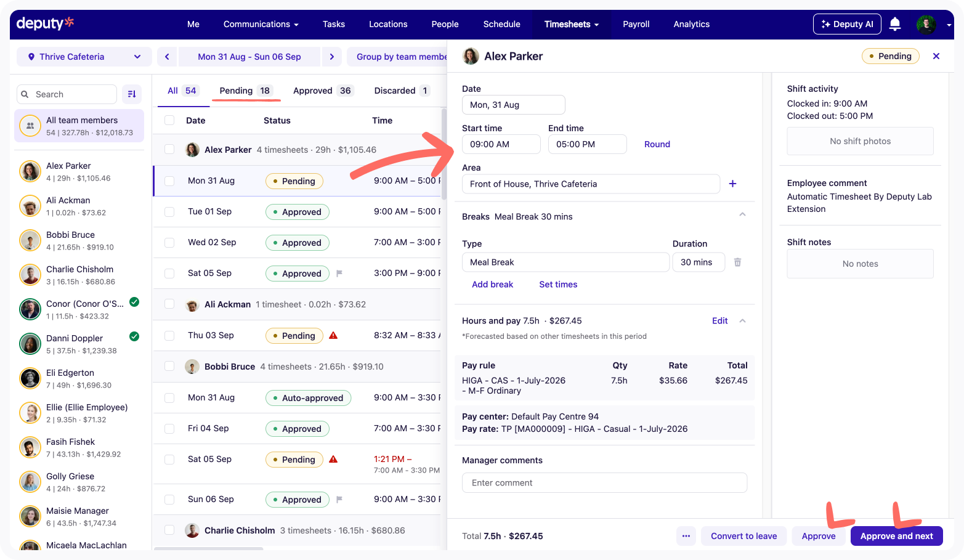Tick checkbox for Ali Ackman group

pos(169,304)
